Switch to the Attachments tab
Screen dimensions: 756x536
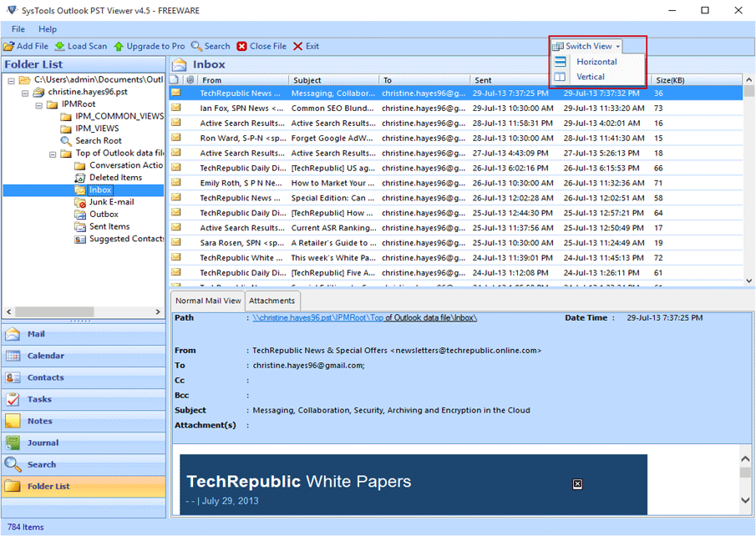click(272, 301)
